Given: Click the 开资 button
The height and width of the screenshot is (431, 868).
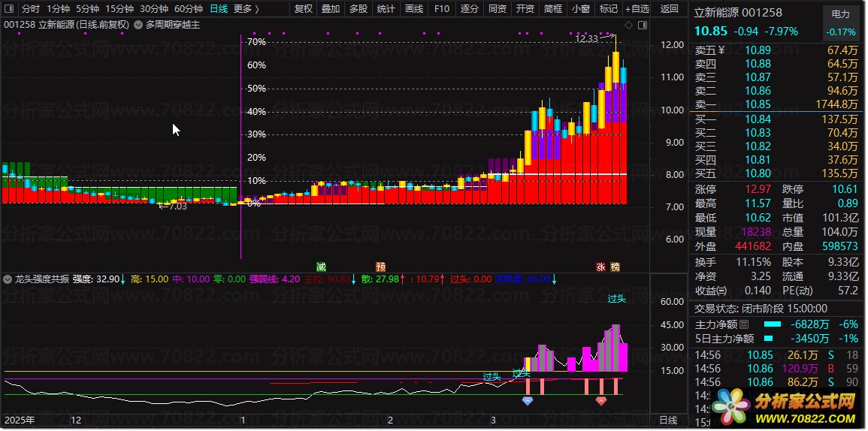Looking at the screenshot, I should click(x=525, y=9).
